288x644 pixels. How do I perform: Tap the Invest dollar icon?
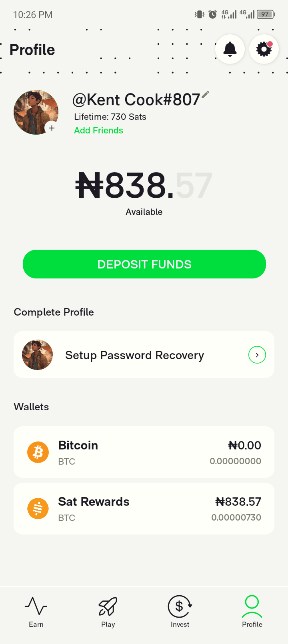pyautogui.click(x=180, y=606)
